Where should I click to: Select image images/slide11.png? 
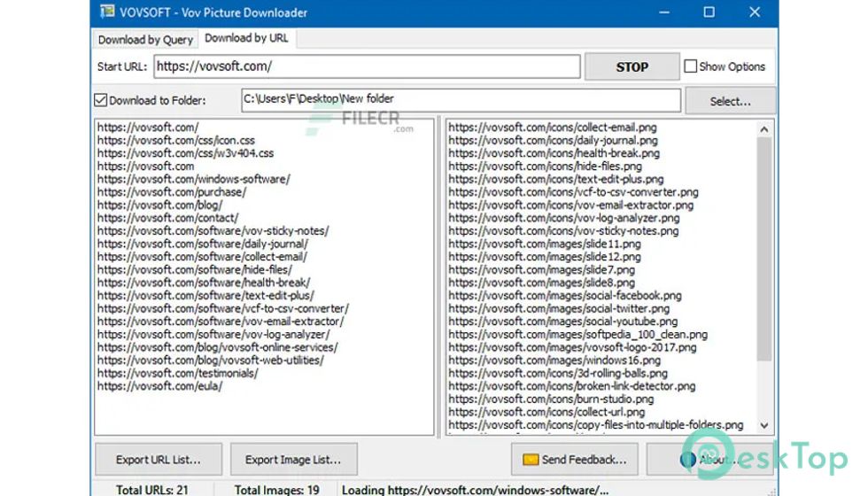[x=545, y=244]
